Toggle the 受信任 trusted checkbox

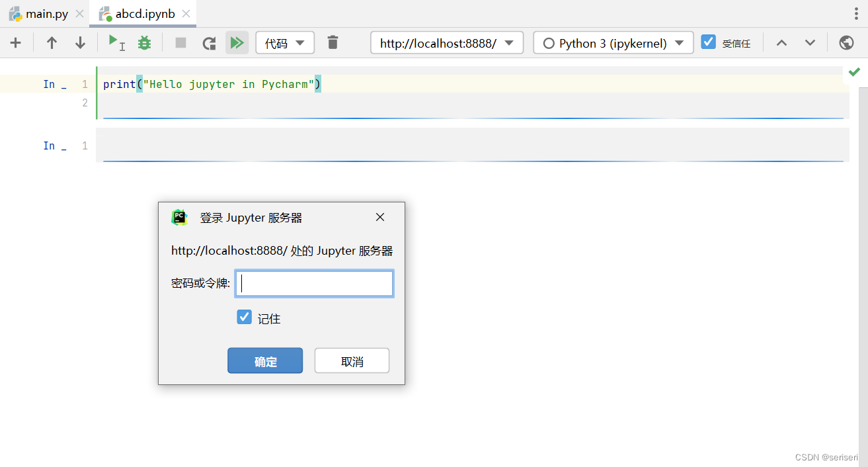709,42
